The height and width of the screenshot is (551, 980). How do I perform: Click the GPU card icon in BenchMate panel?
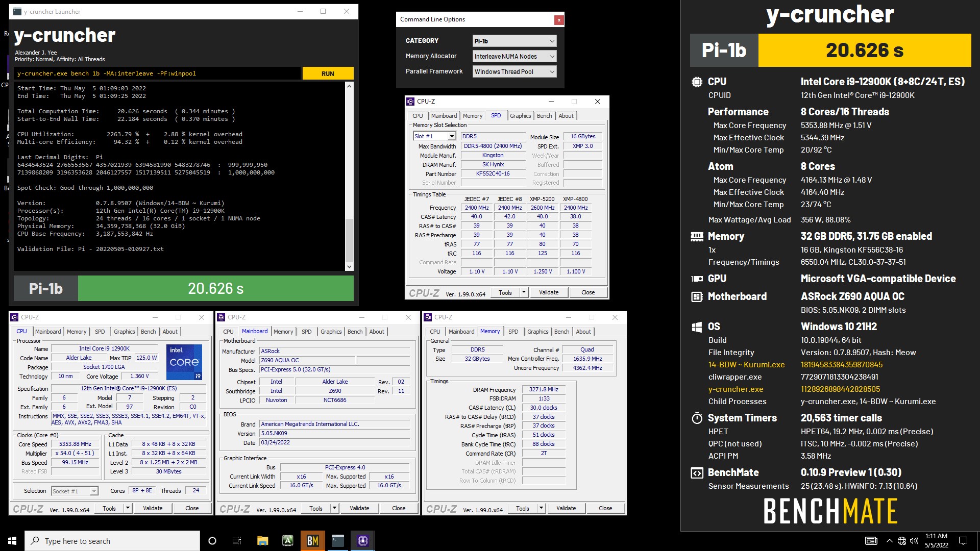click(x=697, y=279)
